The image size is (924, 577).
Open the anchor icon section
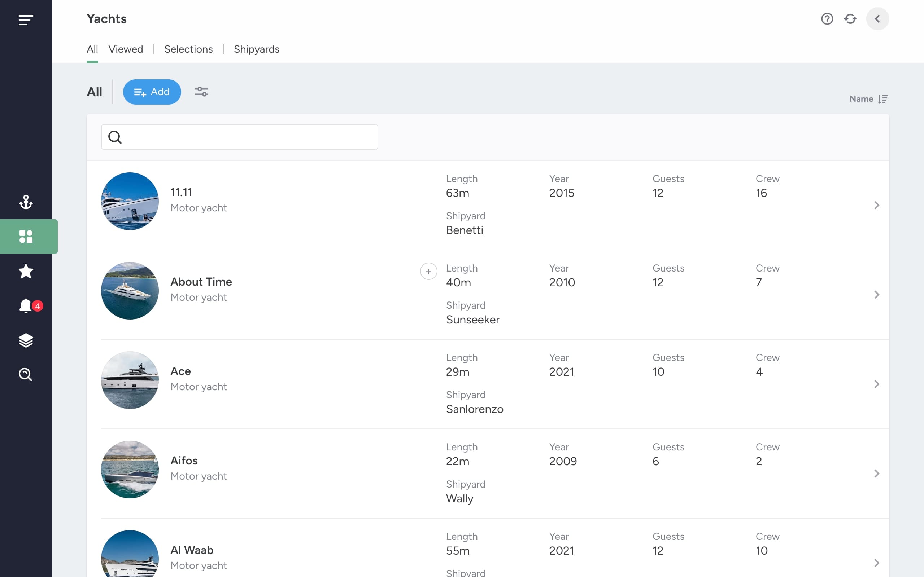[26, 202]
